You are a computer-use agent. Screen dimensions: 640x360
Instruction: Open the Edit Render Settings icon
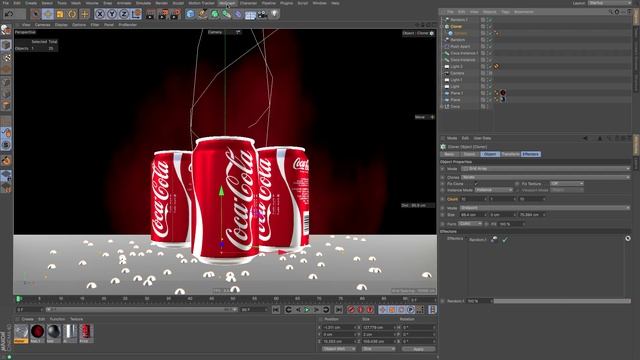175,15
